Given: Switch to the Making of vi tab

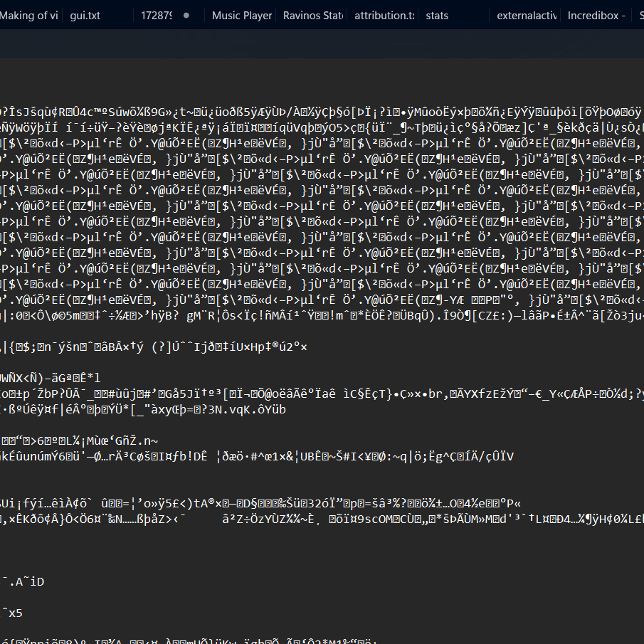Looking at the screenshot, I should [29, 15].
